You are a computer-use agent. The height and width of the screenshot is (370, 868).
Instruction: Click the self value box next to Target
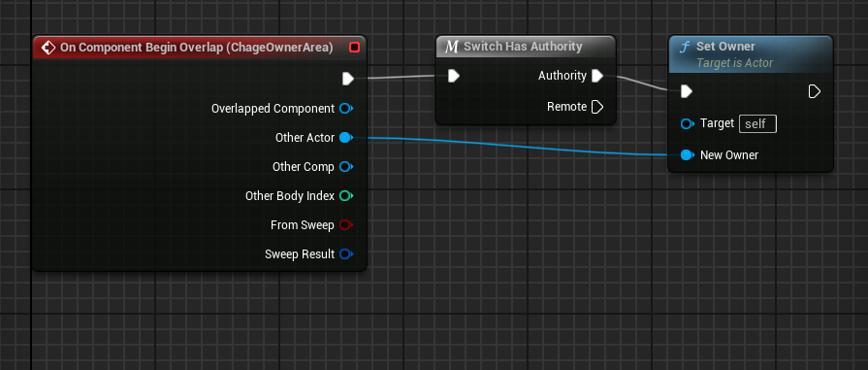pyautogui.click(x=757, y=123)
